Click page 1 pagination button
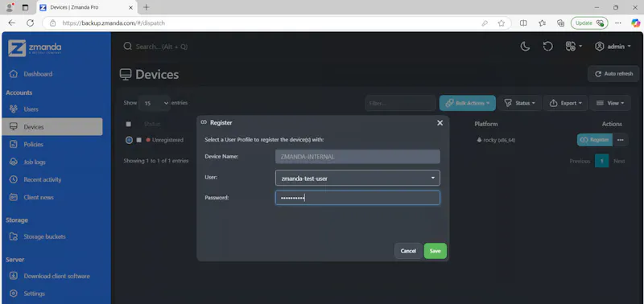 pos(601,161)
